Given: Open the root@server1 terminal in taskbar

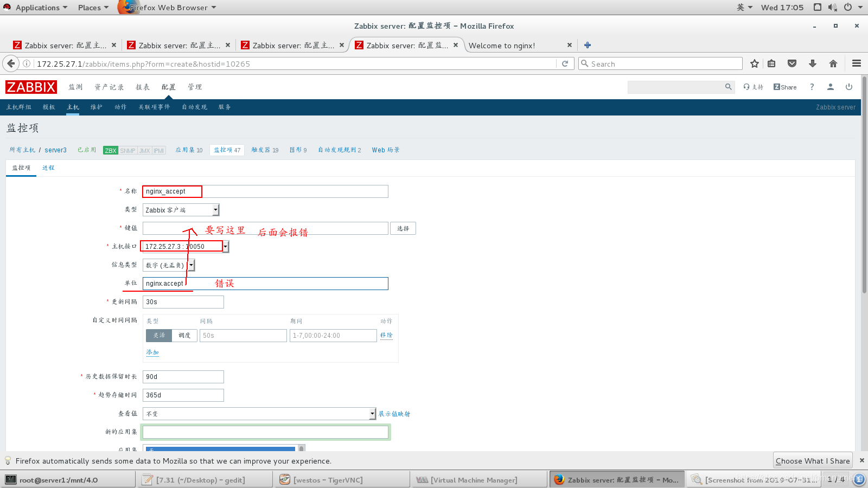Looking at the screenshot, I should (x=68, y=480).
